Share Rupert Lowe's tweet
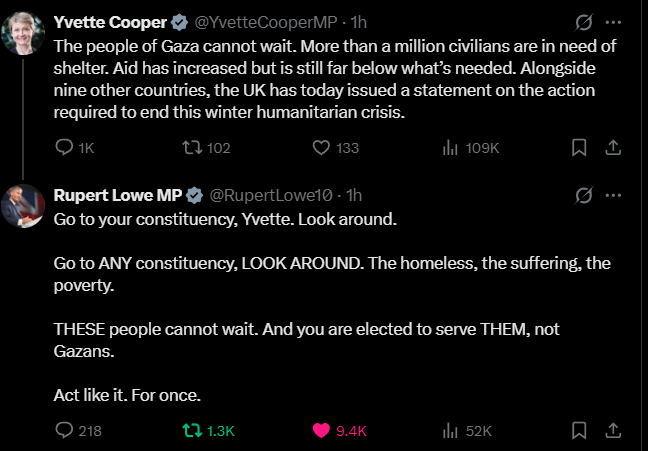Image resolution: width=648 pixels, height=451 pixels. pos(613,431)
